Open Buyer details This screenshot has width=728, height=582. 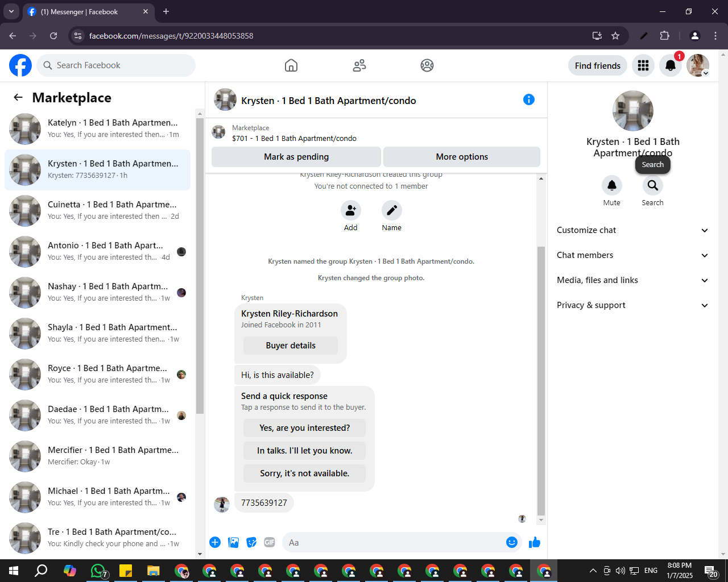291,346
